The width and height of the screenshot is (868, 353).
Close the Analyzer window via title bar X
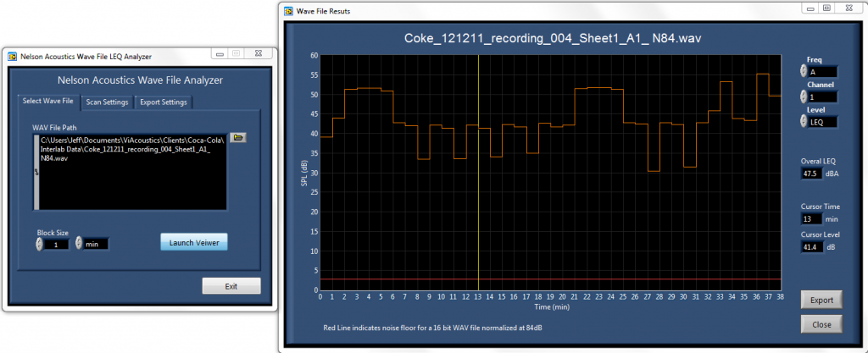pos(258,53)
